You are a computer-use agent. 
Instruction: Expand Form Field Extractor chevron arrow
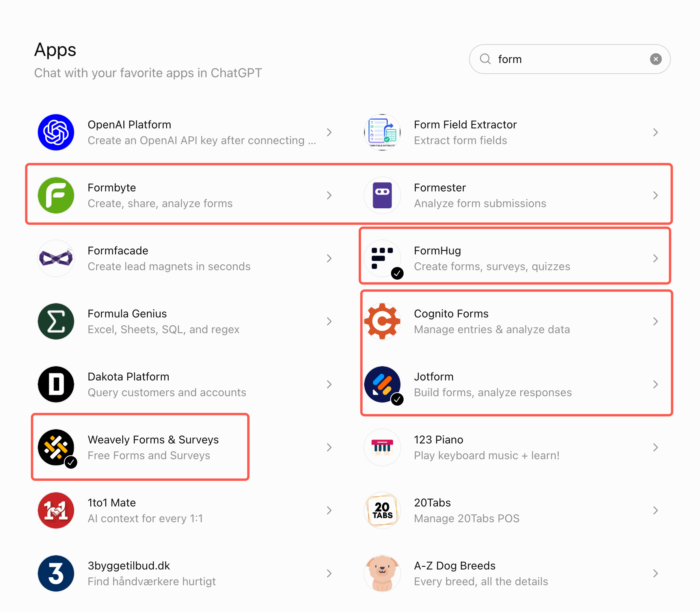655,132
